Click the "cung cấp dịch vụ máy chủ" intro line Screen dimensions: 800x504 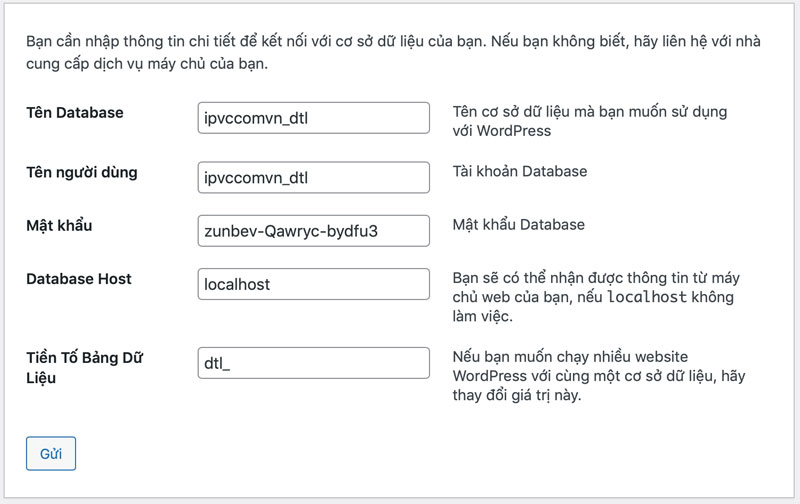(148, 65)
